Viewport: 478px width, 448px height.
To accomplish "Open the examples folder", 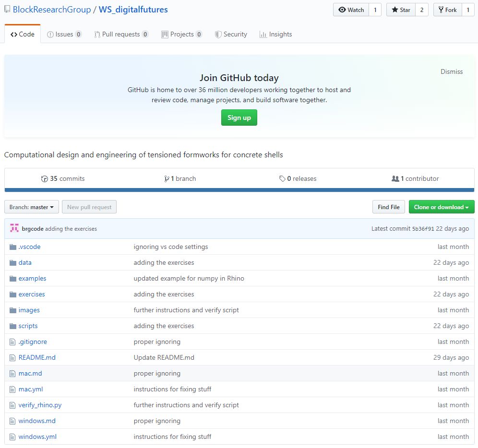I will click(32, 279).
